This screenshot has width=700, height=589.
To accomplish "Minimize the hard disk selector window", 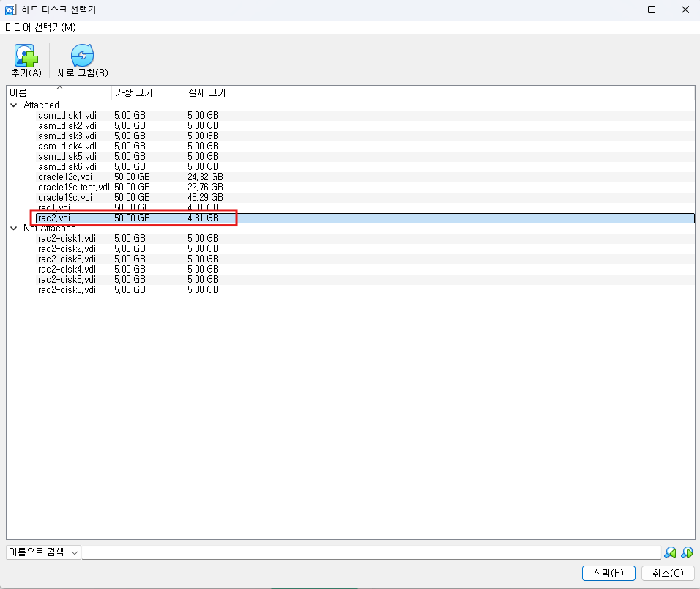I will pyautogui.click(x=619, y=10).
